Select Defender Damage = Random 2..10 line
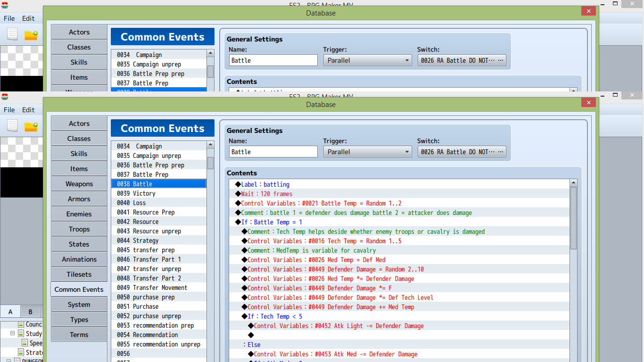 [x=399, y=269]
